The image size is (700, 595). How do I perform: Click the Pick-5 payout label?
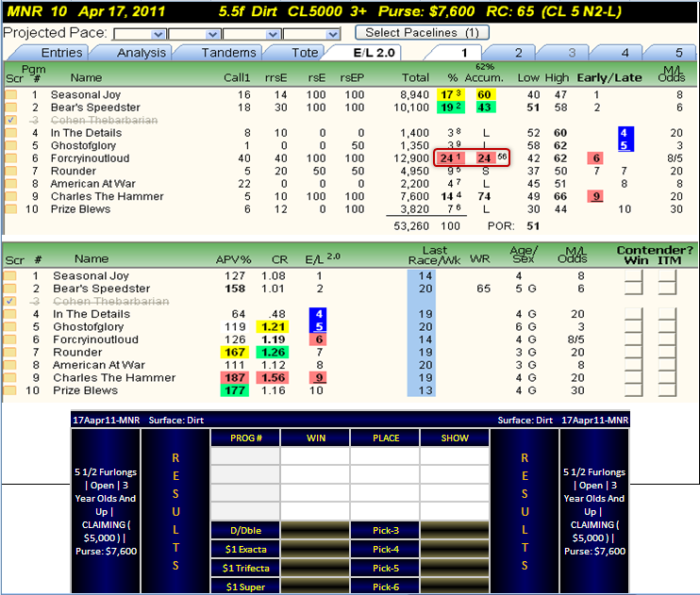tap(386, 568)
